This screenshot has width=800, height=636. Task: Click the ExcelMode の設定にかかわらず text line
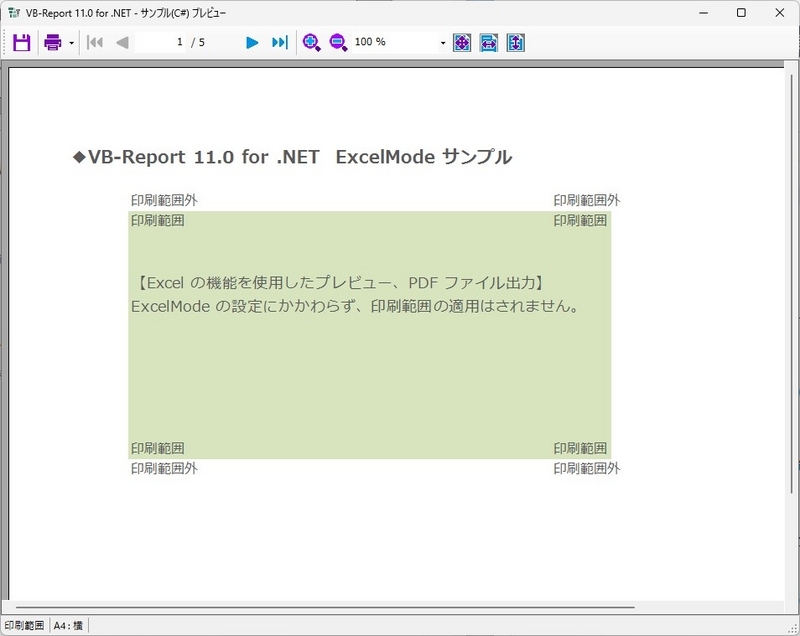[356, 306]
